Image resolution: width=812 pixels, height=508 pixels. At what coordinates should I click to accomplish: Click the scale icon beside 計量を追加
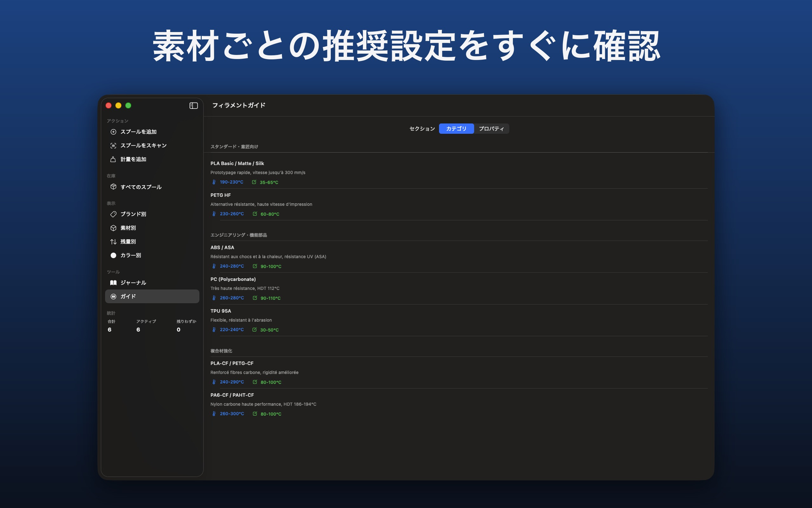tap(113, 159)
